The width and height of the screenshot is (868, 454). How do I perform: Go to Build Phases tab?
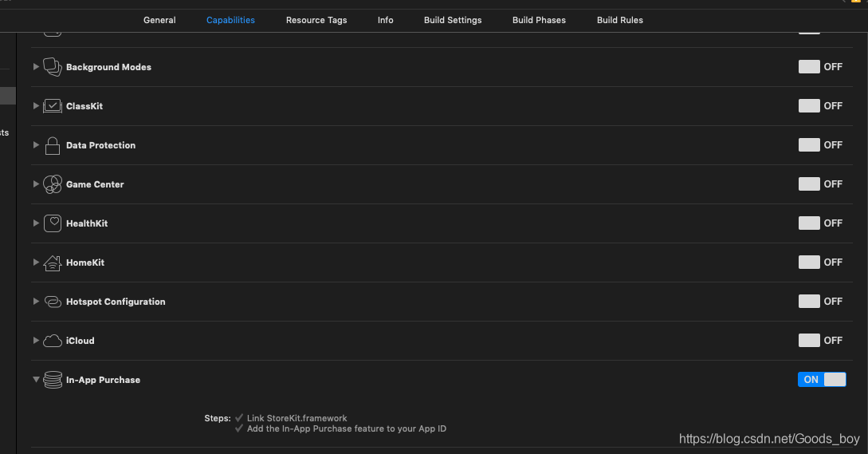coord(539,20)
